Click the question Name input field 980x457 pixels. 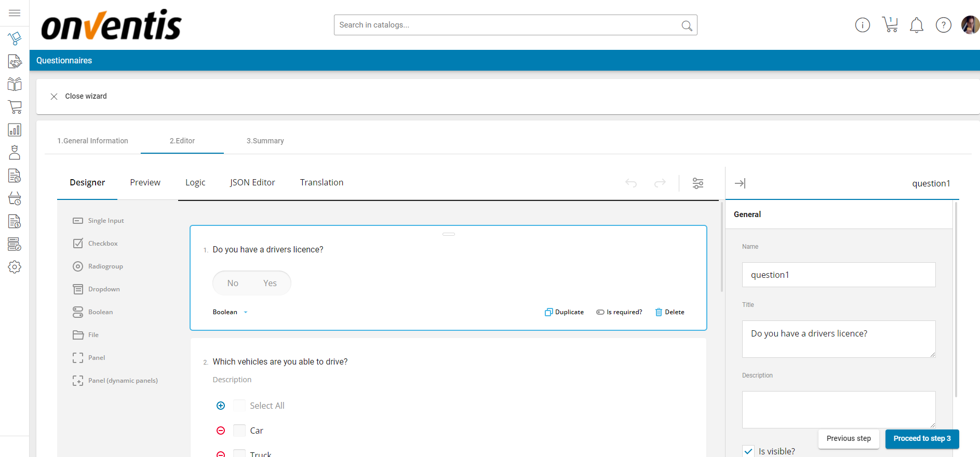pyautogui.click(x=838, y=275)
